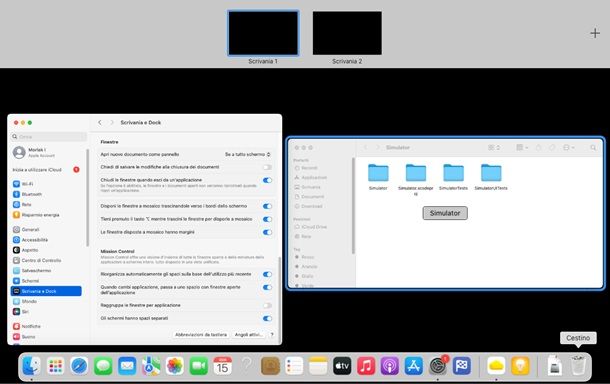Click the help question mark button in Settings
The width and height of the screenshot is (610, 384).
272,335
